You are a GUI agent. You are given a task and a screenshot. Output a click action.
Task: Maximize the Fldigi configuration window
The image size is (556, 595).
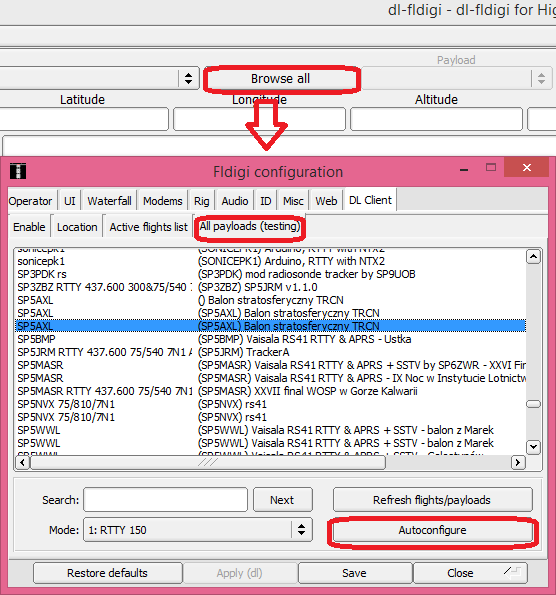[x=491, y=167]
